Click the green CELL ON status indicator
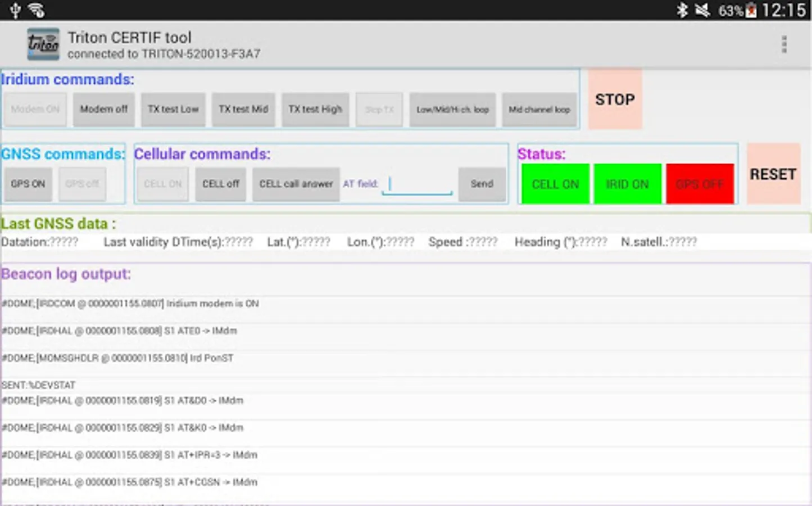The image size is (812, 506). [555, 184]
